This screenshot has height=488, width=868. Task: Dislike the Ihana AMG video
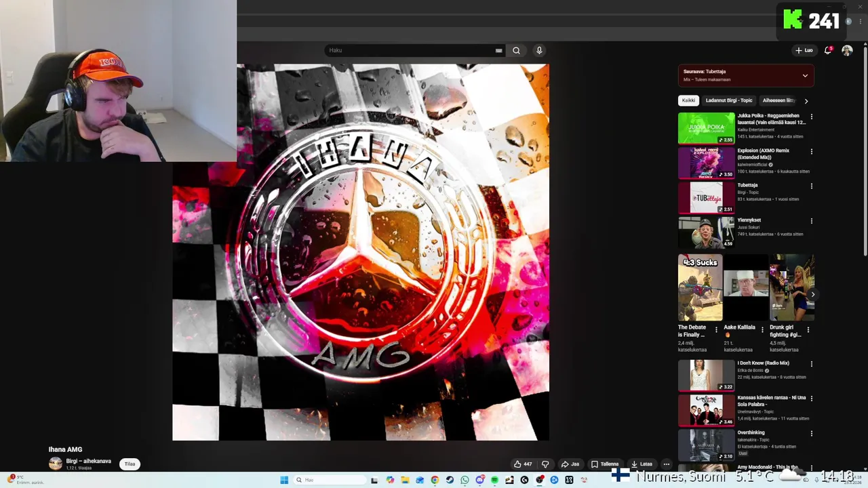point(545,464)
